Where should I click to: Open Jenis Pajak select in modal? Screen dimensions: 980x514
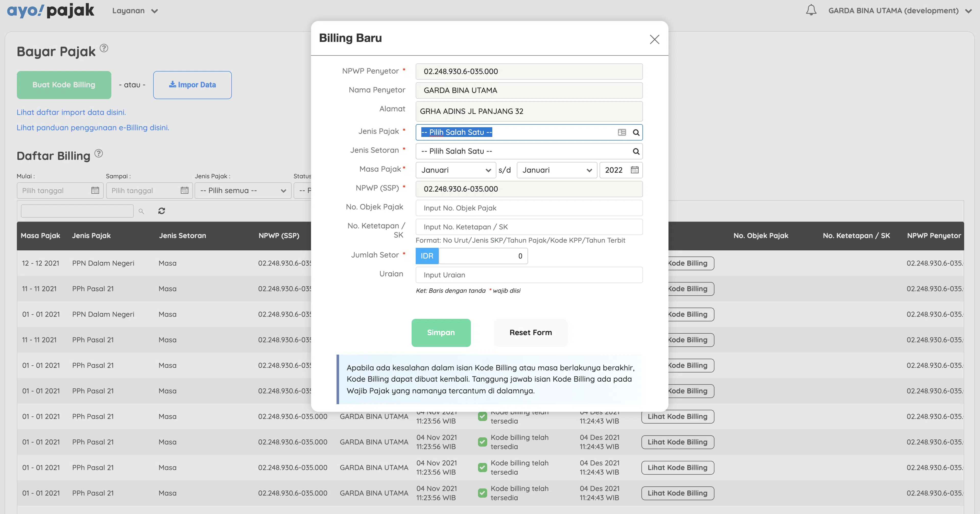coord(529,132)
